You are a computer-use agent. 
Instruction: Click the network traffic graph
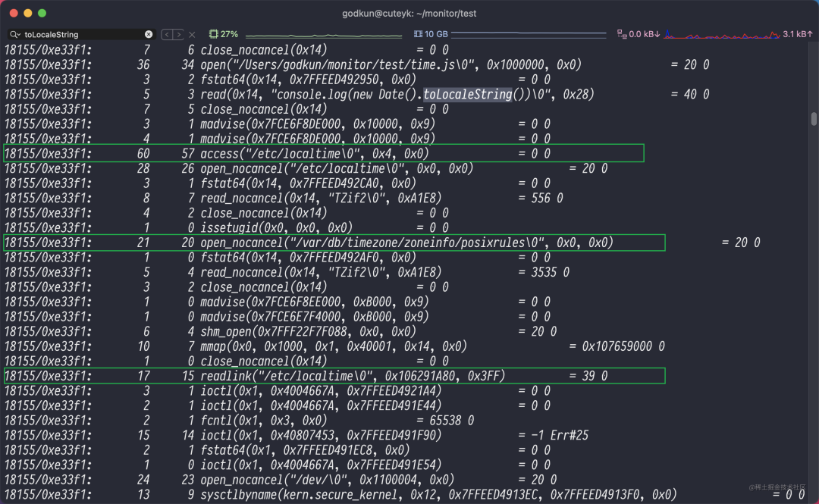[720, 33]
